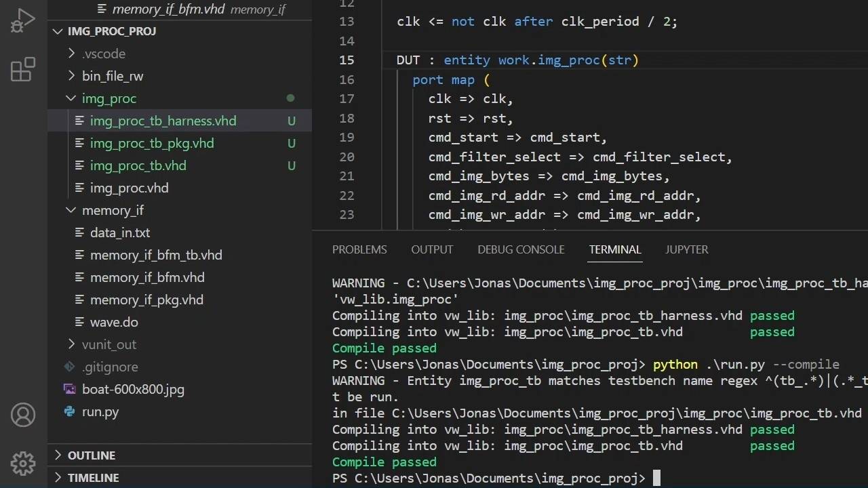Image resolution: width=868 pixels, height=488 pixels.
Task: Click the img_proc_tb_harness.vhd file icon
Action: tap(79, 121)
